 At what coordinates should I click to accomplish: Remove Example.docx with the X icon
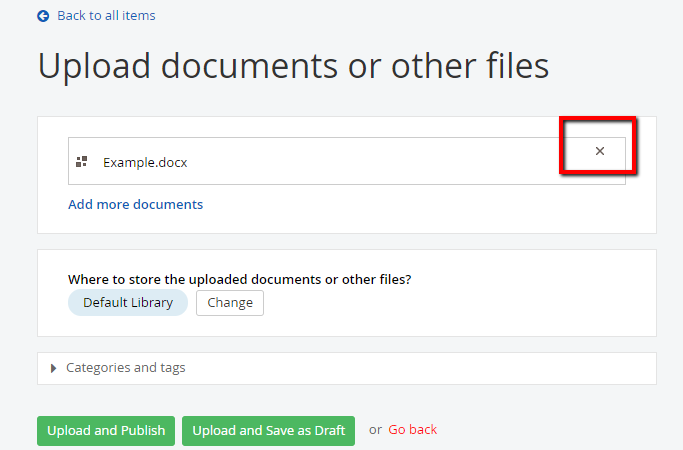coord(600,151)
